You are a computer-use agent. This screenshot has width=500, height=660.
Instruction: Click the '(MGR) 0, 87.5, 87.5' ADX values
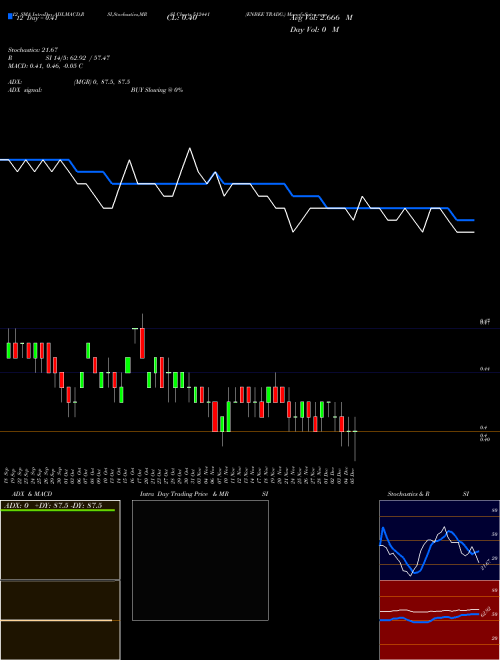click(x=101, y=82)
